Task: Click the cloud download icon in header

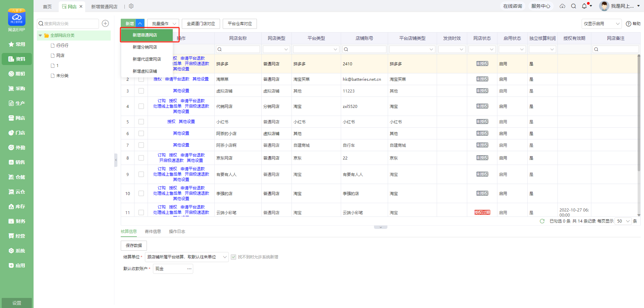Action: point(562,6)
